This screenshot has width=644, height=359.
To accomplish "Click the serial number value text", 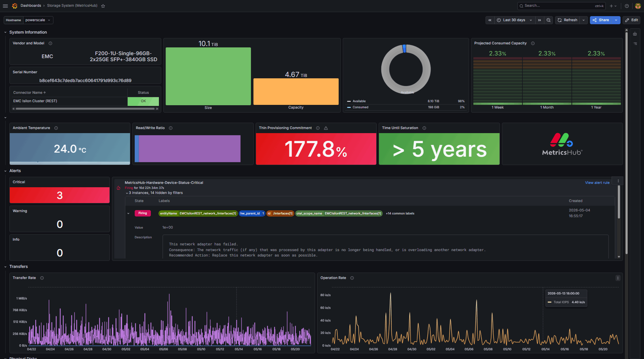I will [x=85, y=81].
